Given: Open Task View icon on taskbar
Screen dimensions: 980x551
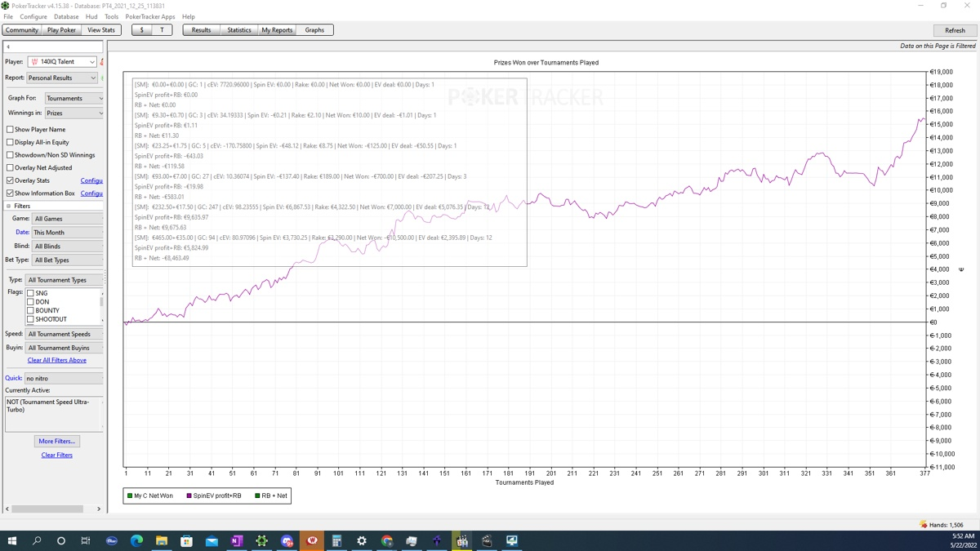Looking at the screenshot, I should 86,540.
